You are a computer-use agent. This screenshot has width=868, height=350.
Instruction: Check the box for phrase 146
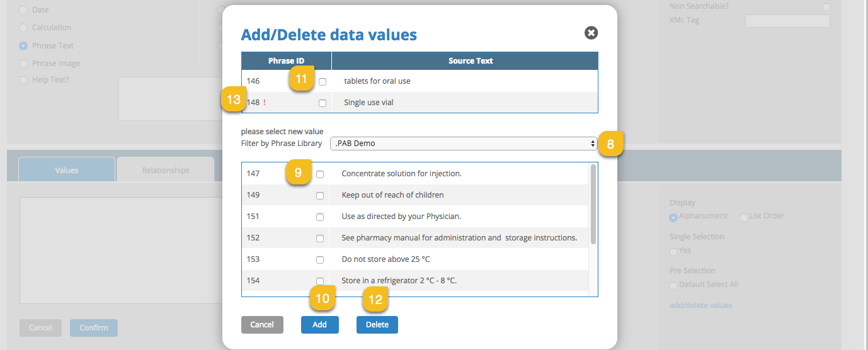(323, 82)
